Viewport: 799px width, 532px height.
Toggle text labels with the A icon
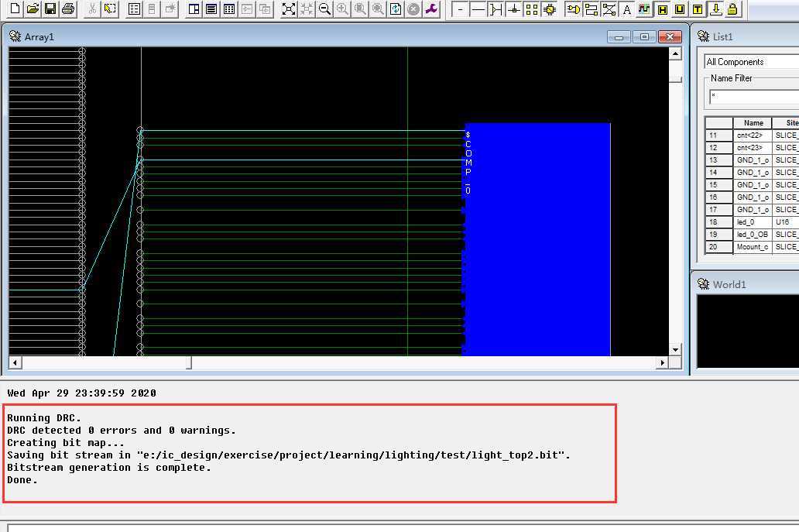pyautogui.click(x=627, y=9)
